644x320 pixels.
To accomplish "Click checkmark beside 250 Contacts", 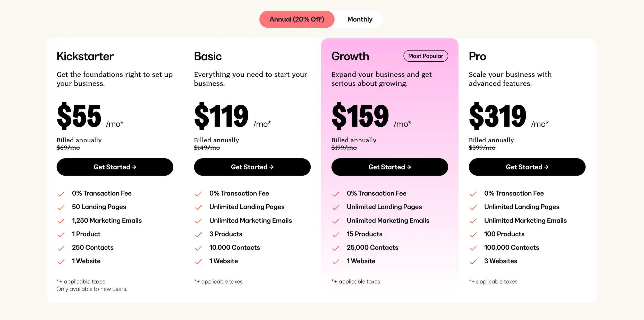I will tap(61, 248).
